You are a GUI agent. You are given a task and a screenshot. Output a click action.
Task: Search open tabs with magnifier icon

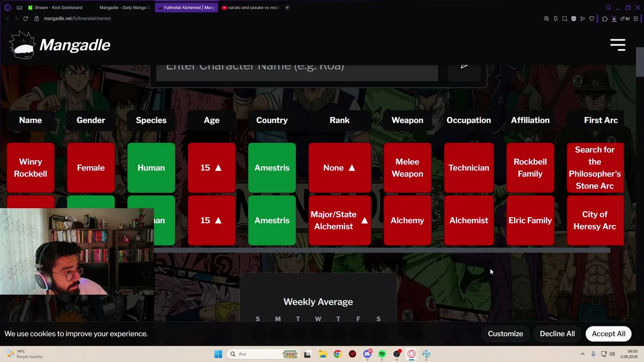(608, 8)
